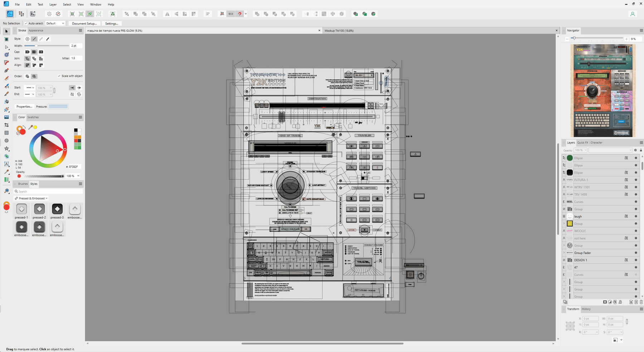Screen dimensions: 644x352
Task: Click the Navigator zoom in plus button
Action: pyautogui.click(x=626, y=39)
